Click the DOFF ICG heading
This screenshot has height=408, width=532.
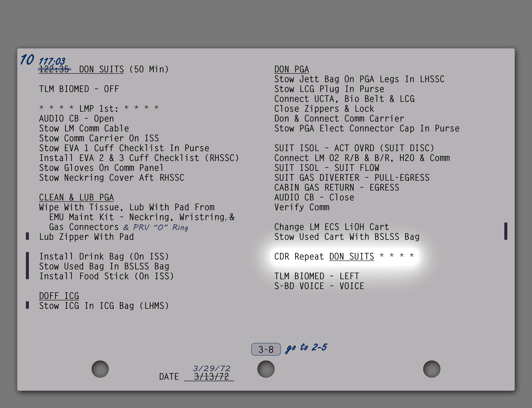pos(59,296)
